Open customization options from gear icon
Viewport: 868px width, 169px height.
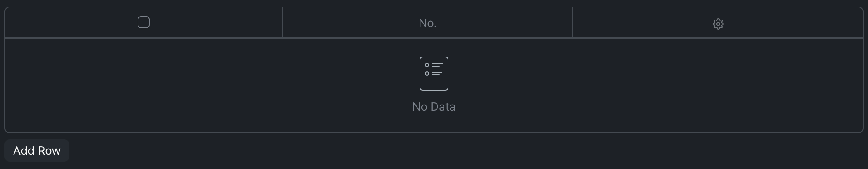(x=718, y=24)
